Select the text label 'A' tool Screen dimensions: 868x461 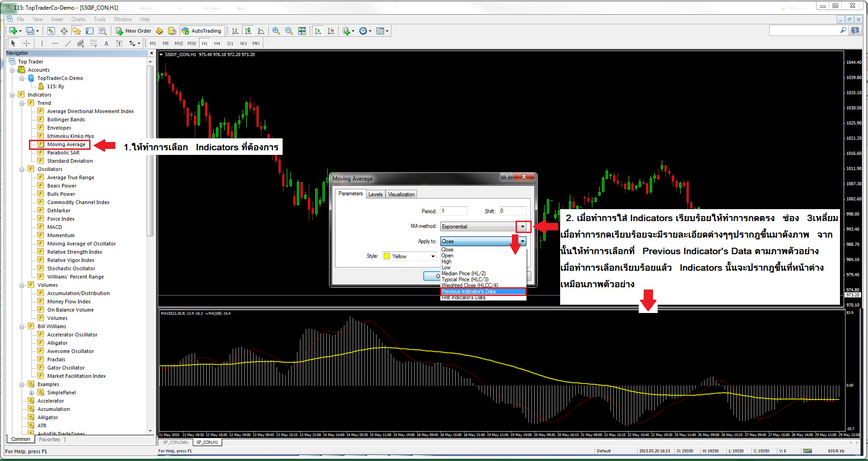click(x=106, y=44)
